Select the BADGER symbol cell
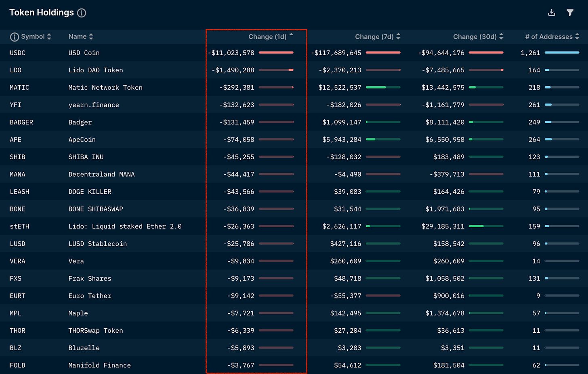The image size is (588, 374). 21,123
